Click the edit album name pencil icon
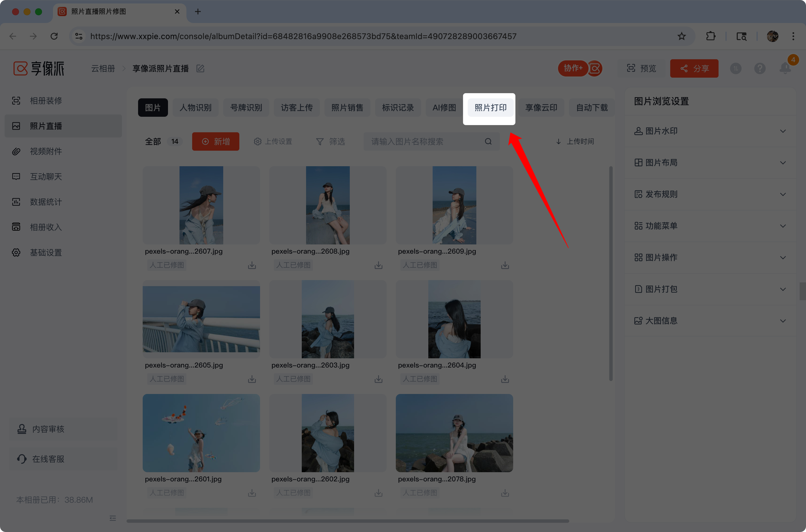 (x=200, y=68)
